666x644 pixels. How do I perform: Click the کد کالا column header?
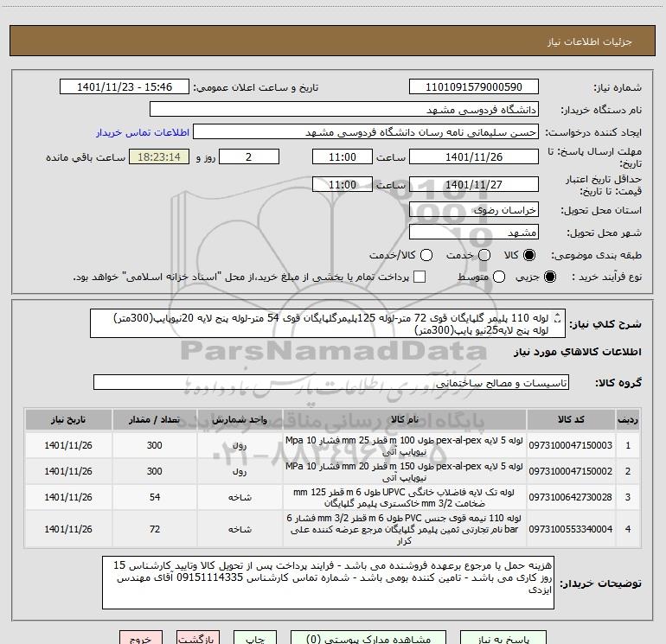(x=571, y=419)
